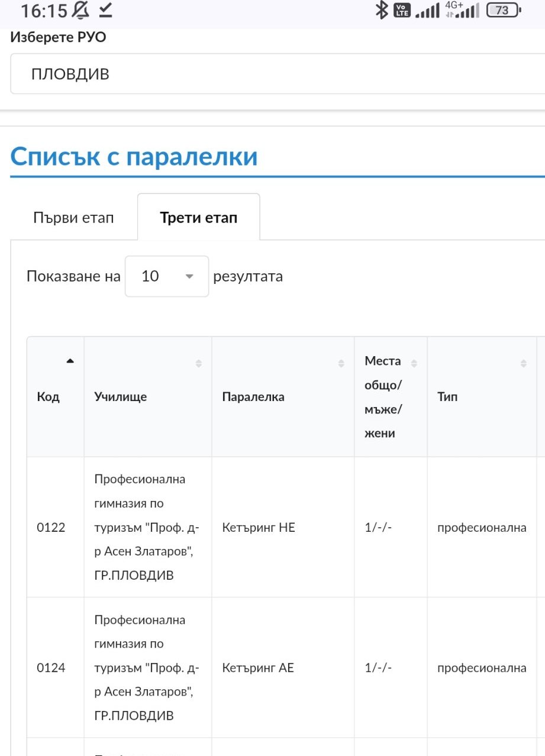This screenshot has height=756, width=545.
Task: Click the Кетъринг АЕ class cell
Action: pos(258,668)
